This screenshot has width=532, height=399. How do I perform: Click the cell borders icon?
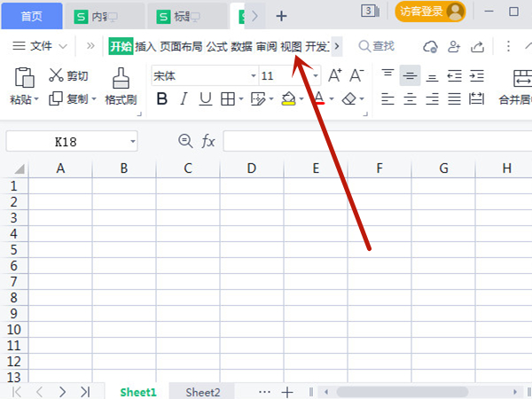point(227,98)
